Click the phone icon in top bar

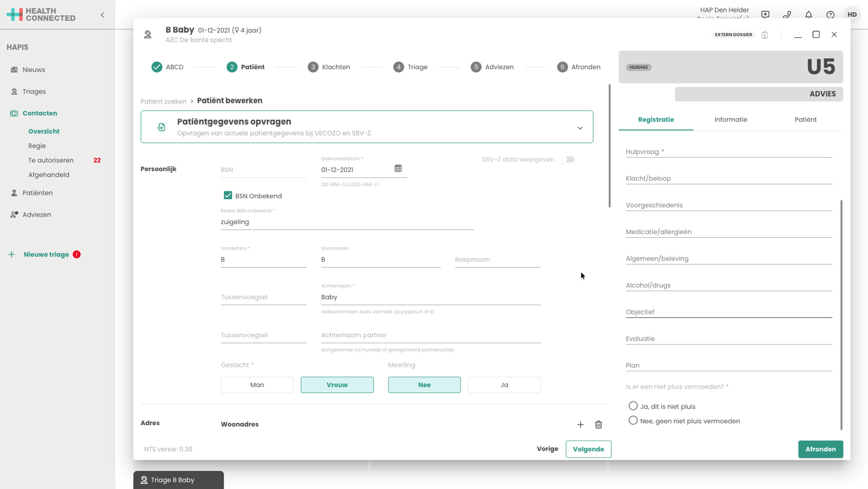point(787,15)
